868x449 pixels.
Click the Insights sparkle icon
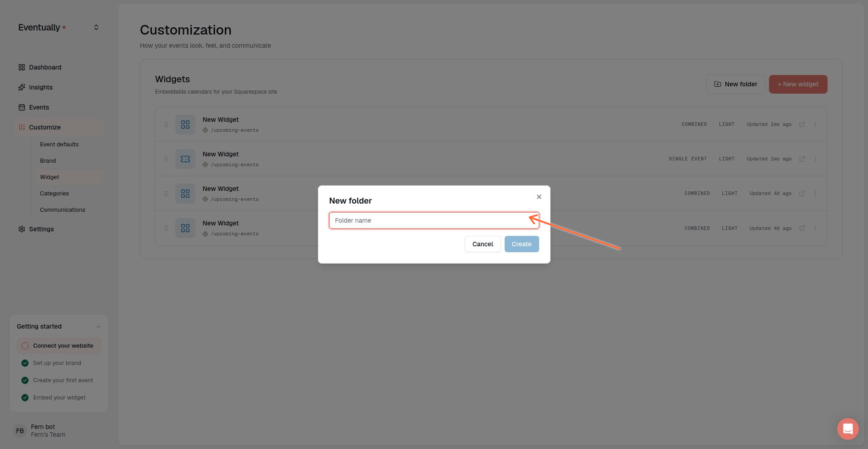pyautogui.click(x=22, y=87)
